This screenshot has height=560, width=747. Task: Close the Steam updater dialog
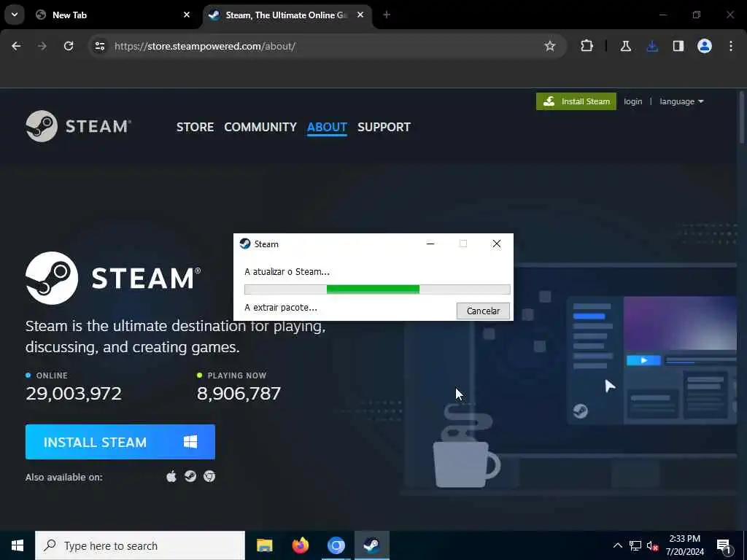pyautogui.click(x=496, y=244)
